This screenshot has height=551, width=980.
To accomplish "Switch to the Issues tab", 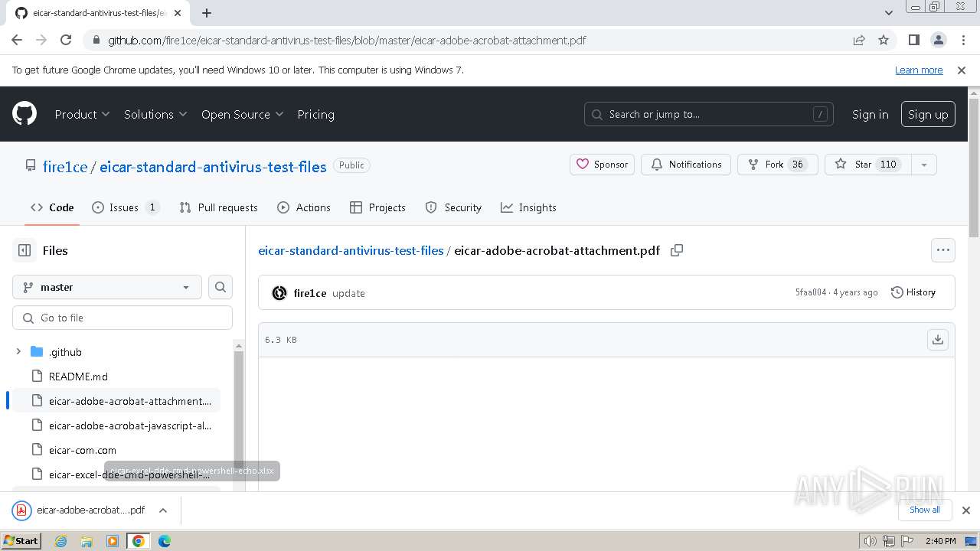I will pos(126,207).
